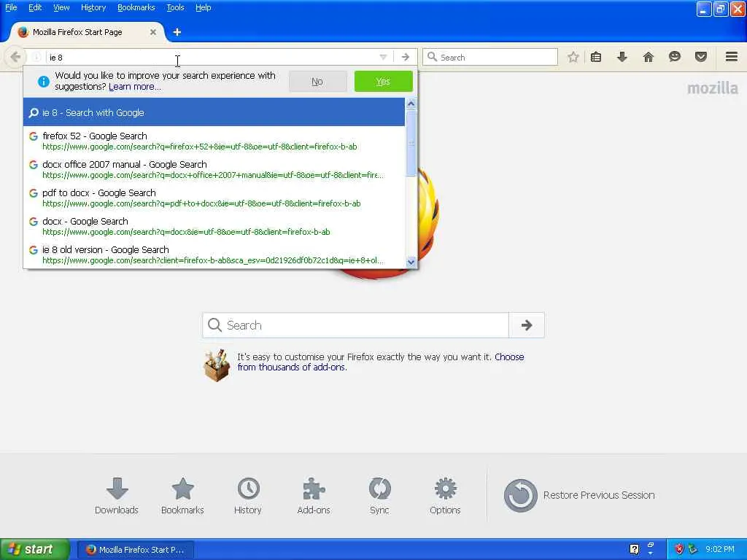Open Options gear icon on start page
This screenshot has width=747, height=560.
pyautogui.click(x=446, y=496)
